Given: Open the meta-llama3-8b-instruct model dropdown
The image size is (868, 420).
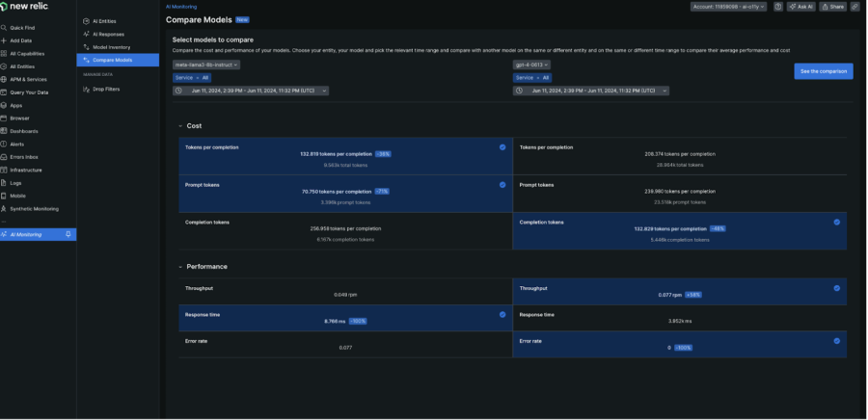Looking at the screenshot, I should click(x=206, y=65).
